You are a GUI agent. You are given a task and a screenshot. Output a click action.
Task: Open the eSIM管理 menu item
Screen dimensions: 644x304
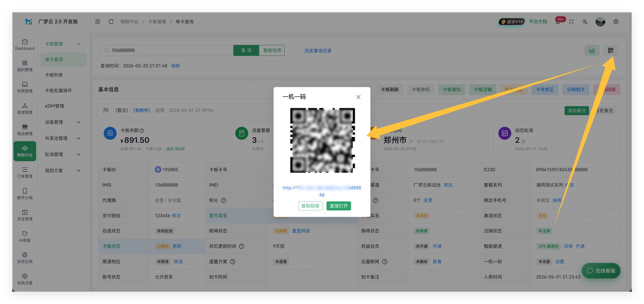[x=54, y=106]
